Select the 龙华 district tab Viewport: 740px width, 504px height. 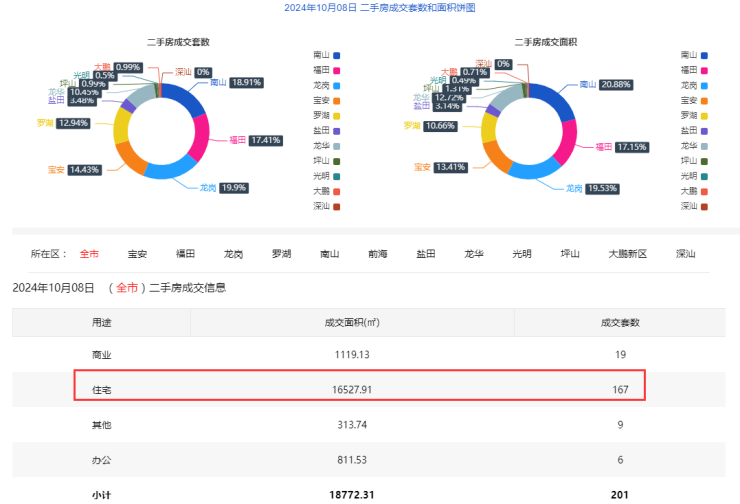(x=474, y=254)
